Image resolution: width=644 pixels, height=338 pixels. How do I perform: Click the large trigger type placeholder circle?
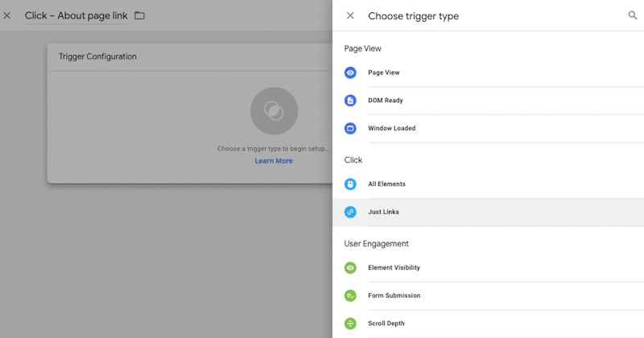(x=274, y=111)
